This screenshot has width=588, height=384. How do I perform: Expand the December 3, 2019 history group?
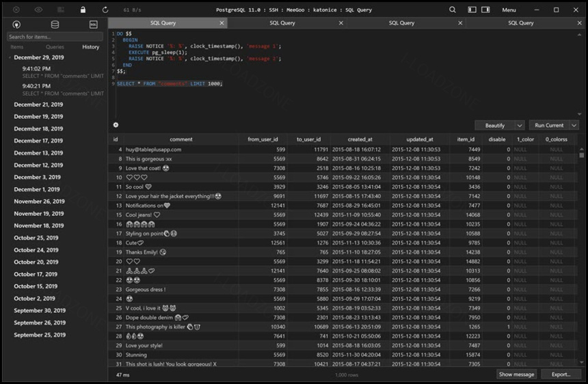pyautogui.click(x=37, y=177)
